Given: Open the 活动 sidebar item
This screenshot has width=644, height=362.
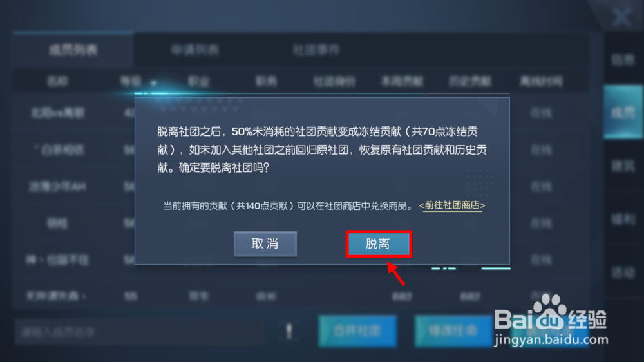Looking at the screenshot, I should (623, 272).
